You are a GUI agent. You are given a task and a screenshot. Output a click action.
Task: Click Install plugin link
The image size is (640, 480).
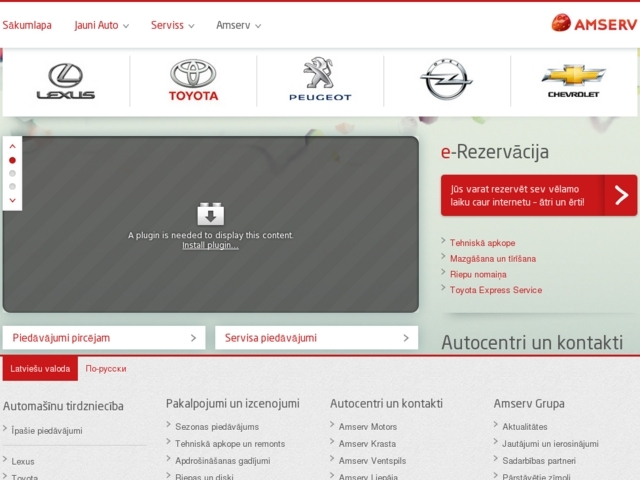pos(211,245)
